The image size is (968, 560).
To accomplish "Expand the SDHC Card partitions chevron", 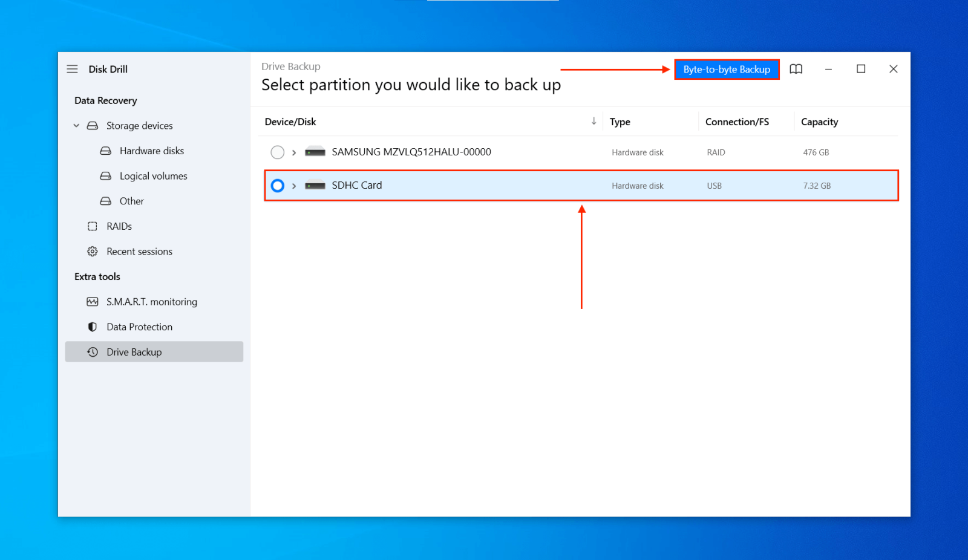I will click(x=293, y=186).
